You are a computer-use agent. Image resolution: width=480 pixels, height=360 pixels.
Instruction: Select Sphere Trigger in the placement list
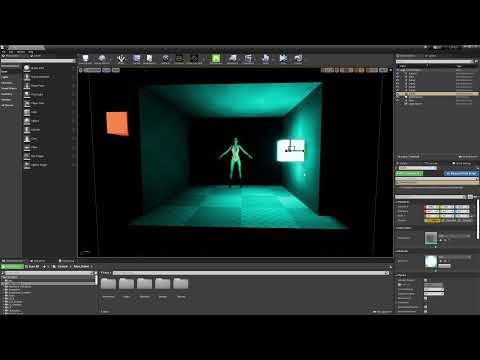[48, 165]
